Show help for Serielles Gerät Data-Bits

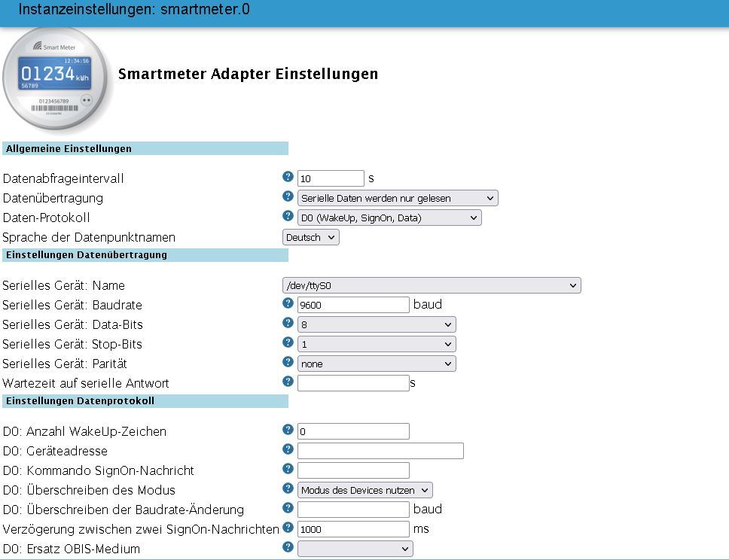pyautogui.click(x=288, y=322)
